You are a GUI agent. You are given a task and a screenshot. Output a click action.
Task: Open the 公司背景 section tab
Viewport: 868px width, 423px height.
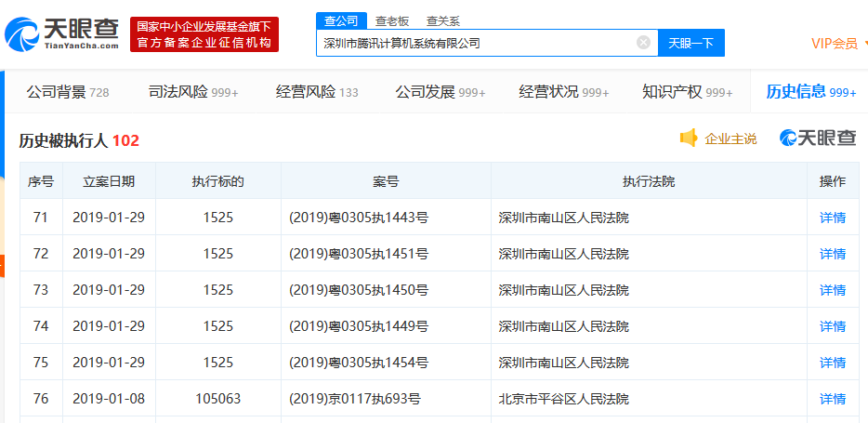click(x=68, y=91)
